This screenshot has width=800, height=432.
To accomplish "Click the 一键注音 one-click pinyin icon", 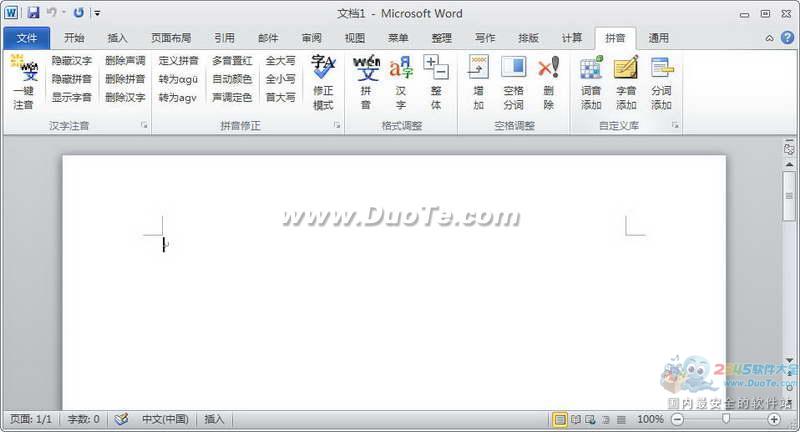I will 23,80.
